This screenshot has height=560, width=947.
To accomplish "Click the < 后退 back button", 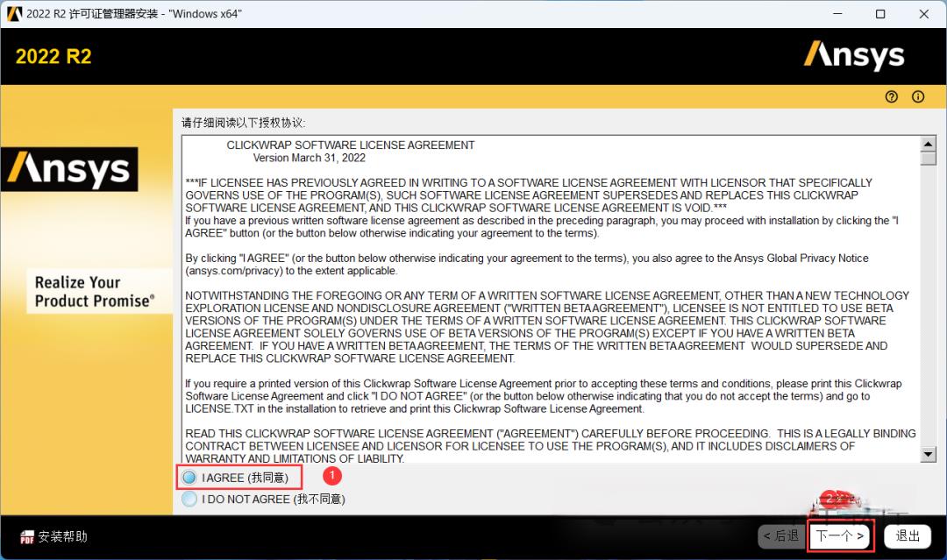I will (781, 535).
